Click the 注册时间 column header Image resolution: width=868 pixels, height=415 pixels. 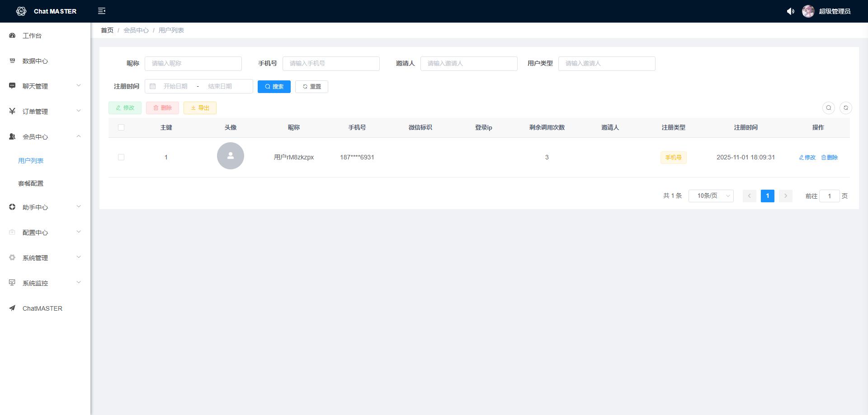pos(745,127)
